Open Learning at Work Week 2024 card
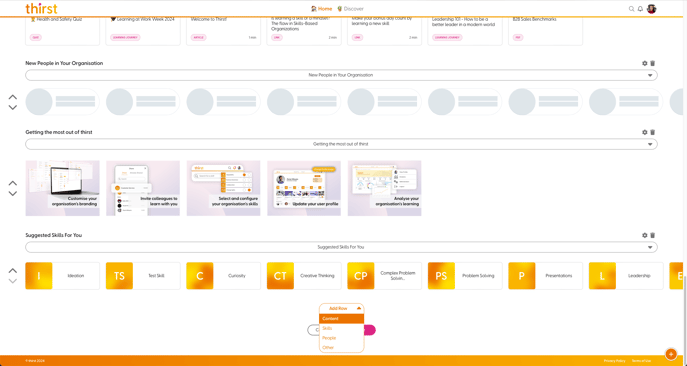Viewport: 687px width, 366px height. 143,31
